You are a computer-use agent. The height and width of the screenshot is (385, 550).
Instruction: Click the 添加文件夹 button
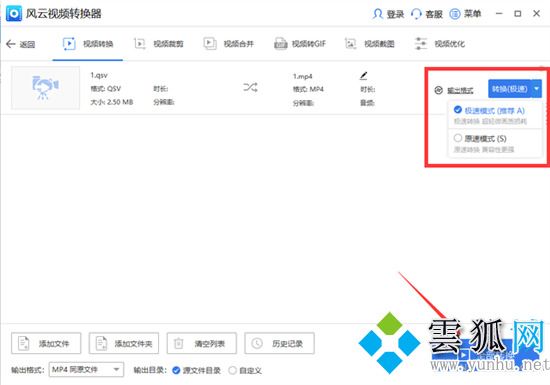[124, 343]
